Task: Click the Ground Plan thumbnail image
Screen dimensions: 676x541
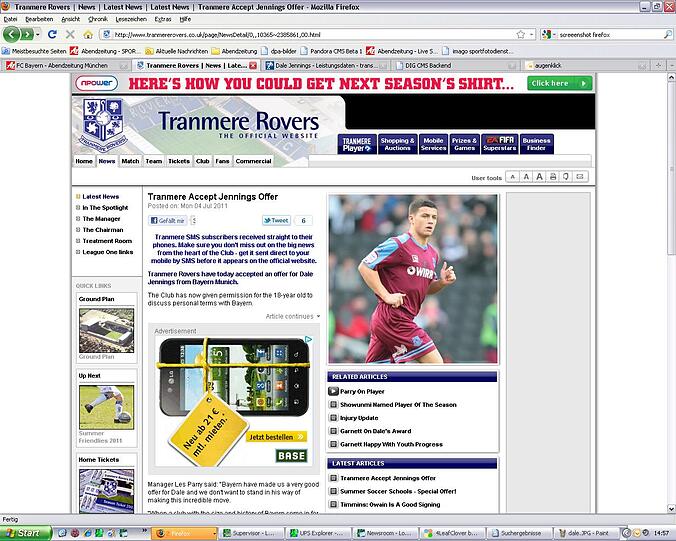Action: click(x=106, y=331)
